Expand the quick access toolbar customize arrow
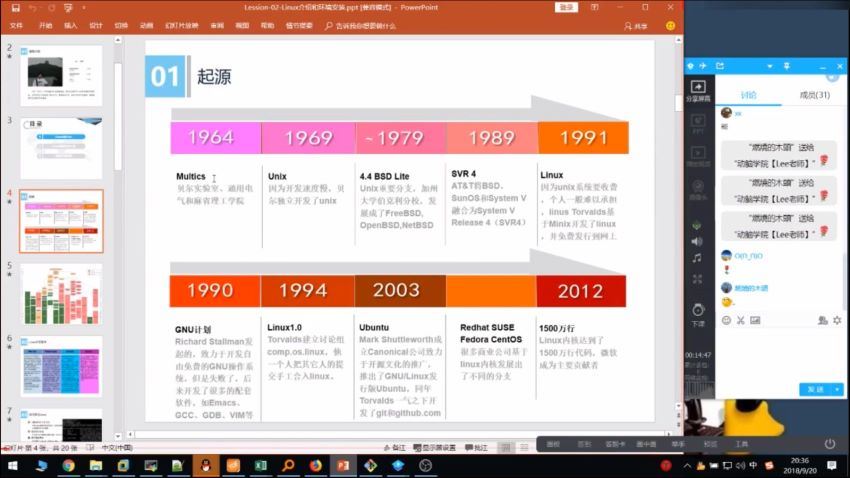This screenshot has width=850, height=478. point(84,8)
